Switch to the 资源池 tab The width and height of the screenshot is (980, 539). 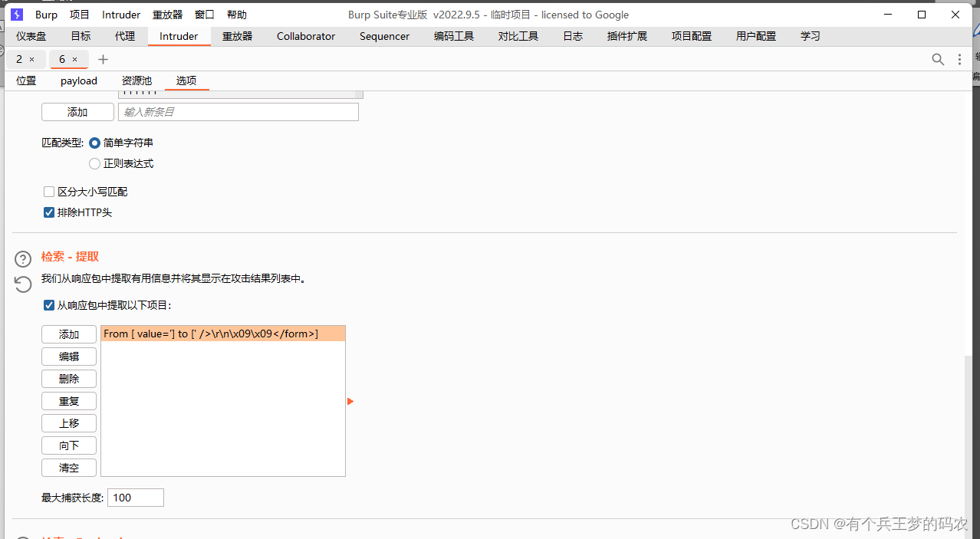[x=136, y=81]
